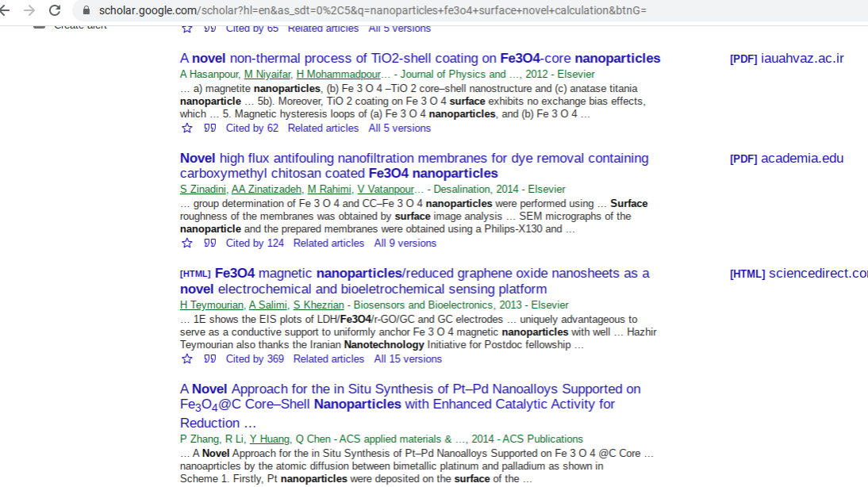Screen dimensions: 868x487
Task: Show all 9 versions of the nanofiltration article
Action: pyautogui.click(x=405, y=243)
